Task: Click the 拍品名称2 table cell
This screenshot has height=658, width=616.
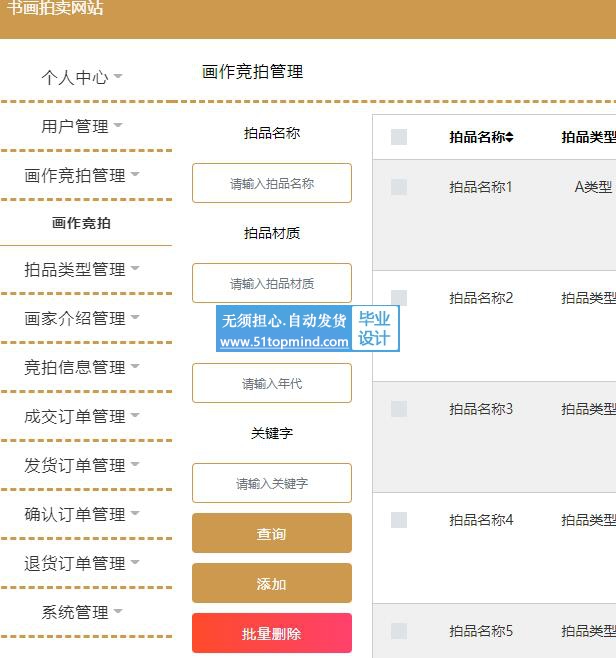Action: tap(481, 298)
